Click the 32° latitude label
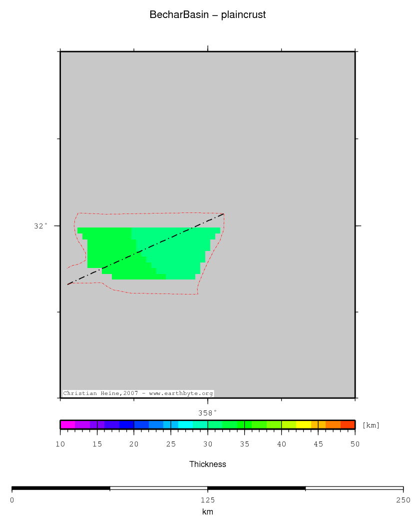The width and height of the screenshot is (420, 525). coord(41,226)
